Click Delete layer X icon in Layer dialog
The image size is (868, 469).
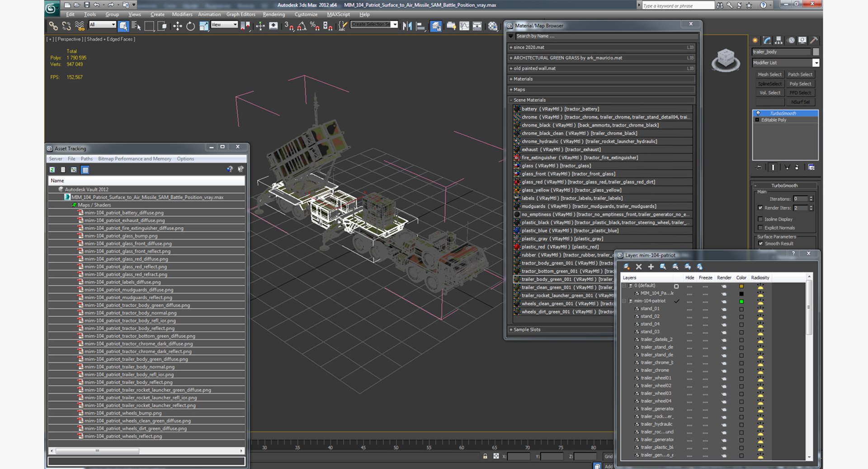click(x=639, y=267)
